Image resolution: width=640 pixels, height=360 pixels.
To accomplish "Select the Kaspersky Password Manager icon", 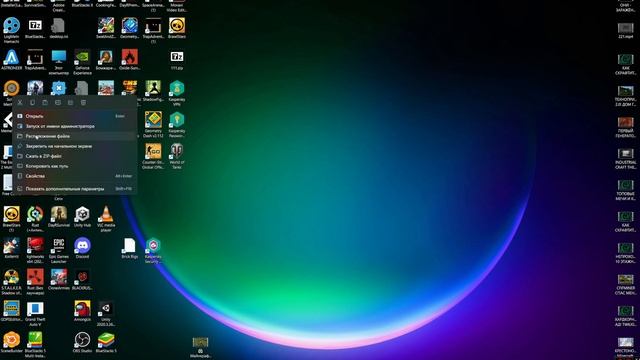I will tap(177, 124).
